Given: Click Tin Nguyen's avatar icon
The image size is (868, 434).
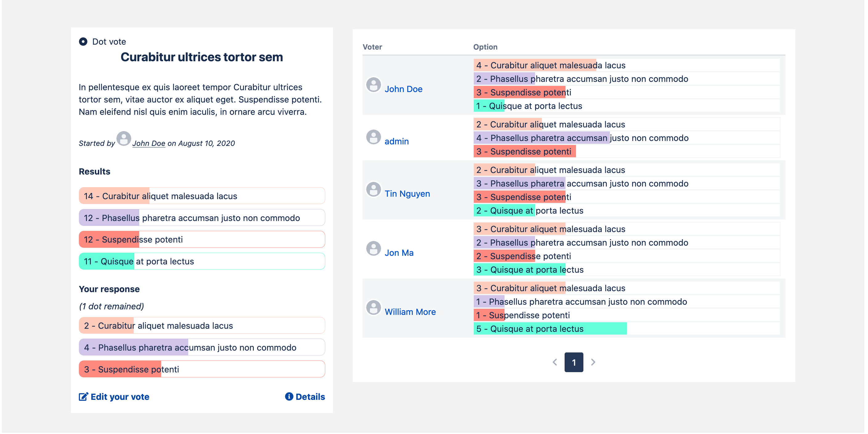Looking at the screenshot, I should click(373, 189).
